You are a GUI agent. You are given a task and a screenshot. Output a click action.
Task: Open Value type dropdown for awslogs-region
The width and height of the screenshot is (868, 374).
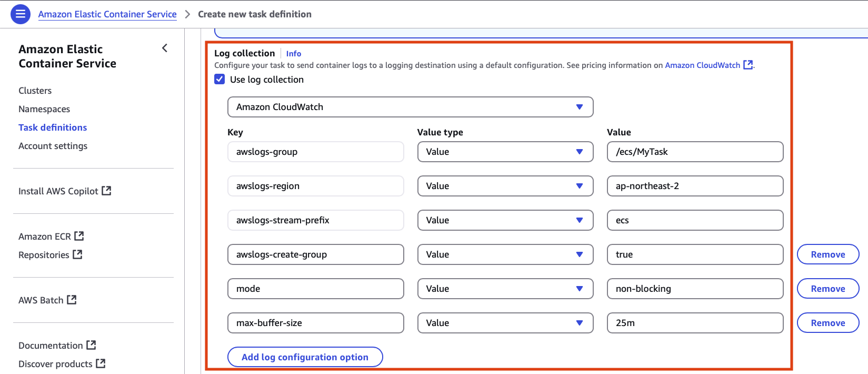pos(505,186)
